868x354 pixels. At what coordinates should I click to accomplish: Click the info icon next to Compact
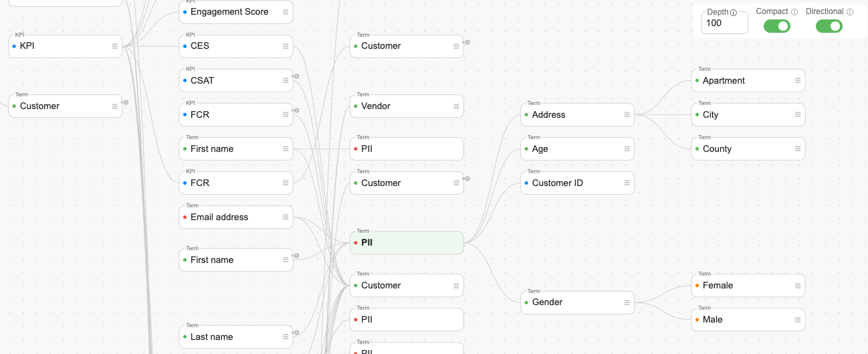(x=794, y=12)
